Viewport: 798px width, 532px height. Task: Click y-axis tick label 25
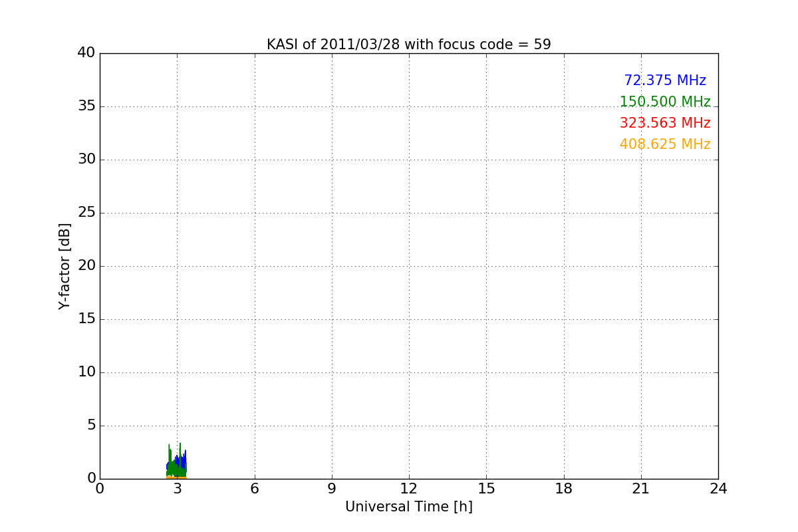click(x=86, y=213)
